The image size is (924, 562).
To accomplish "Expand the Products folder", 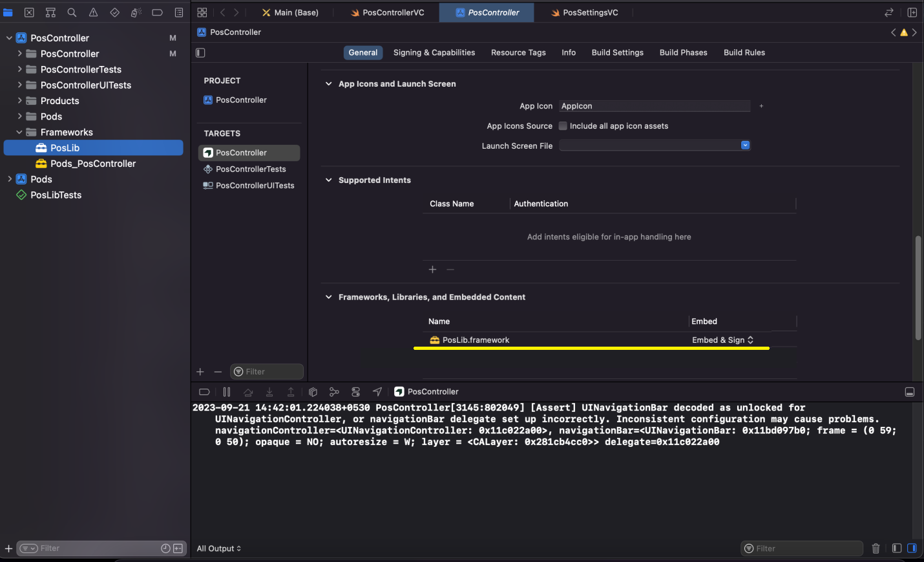I will 19,100.
